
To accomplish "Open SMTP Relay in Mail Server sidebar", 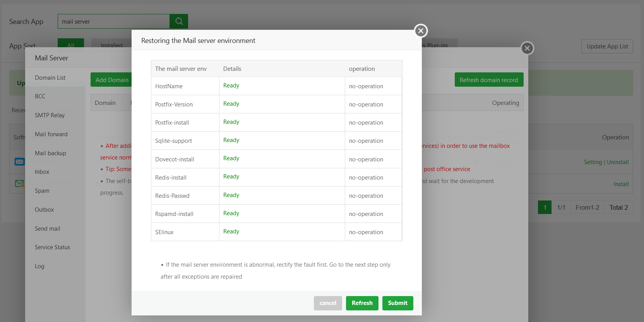I will tap(50, 115).
